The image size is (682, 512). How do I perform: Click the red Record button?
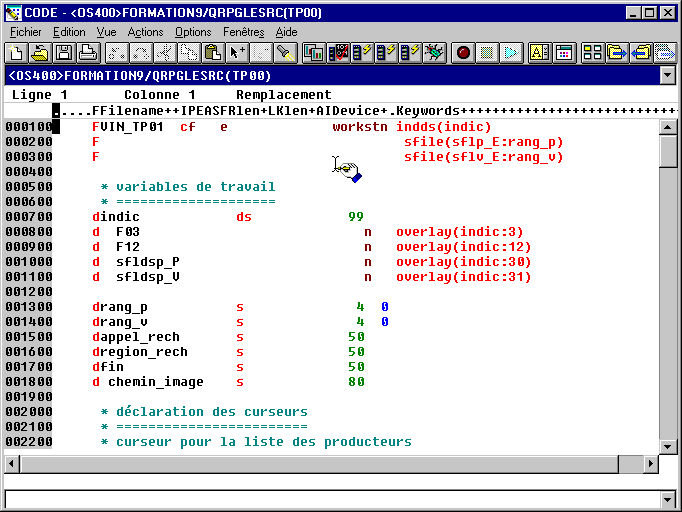point(464,52)
